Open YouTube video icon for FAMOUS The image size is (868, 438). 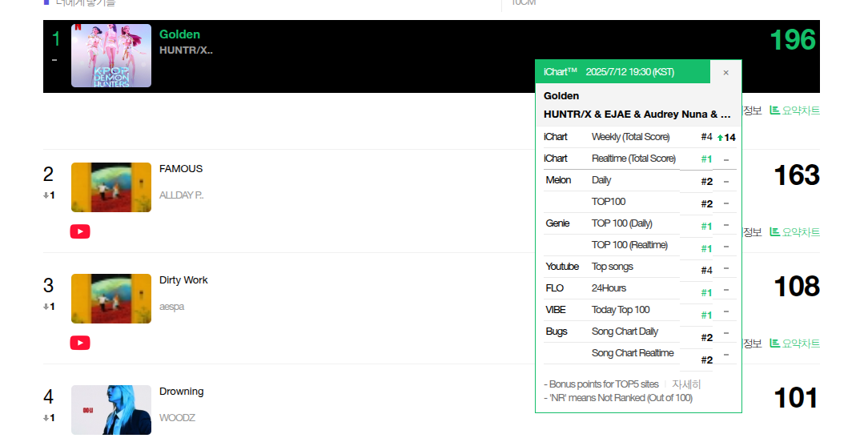click(x=80, y=231)
